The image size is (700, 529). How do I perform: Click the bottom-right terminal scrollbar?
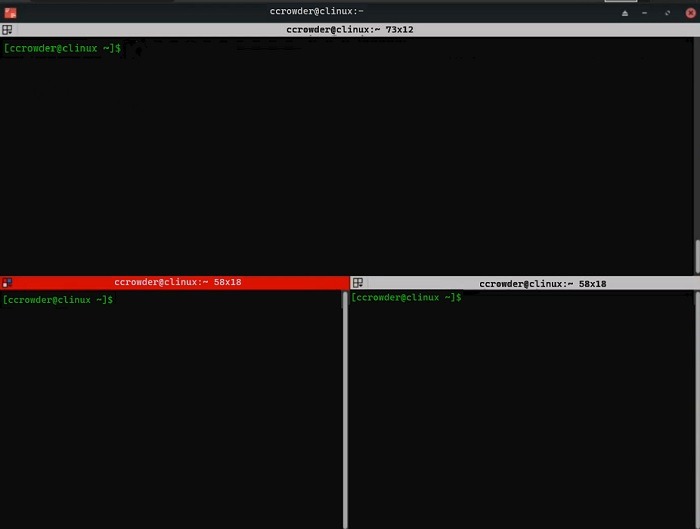pyautogui.click(x=697, y=410)
